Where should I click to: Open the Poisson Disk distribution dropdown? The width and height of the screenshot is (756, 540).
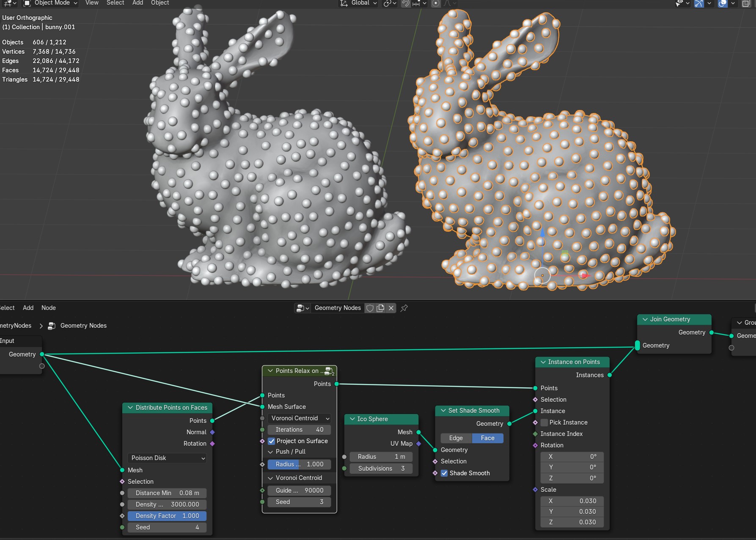[167, 458]
